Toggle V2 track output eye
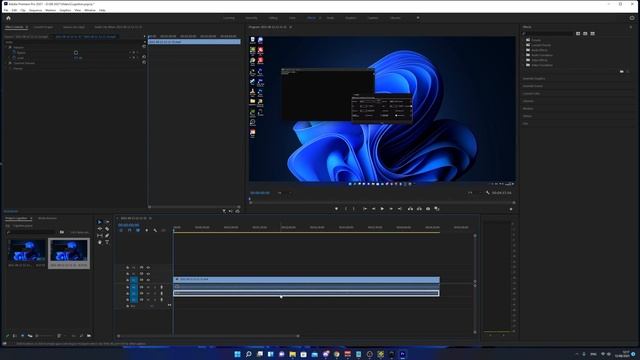The height and width of the screenshot is (360, 640). (x=148, y=274)
